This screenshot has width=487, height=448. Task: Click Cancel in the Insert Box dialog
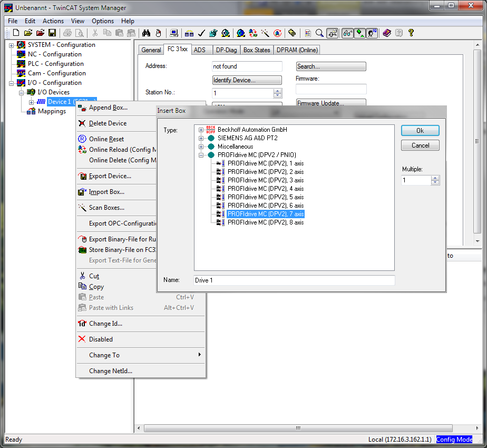pos(420,145)
